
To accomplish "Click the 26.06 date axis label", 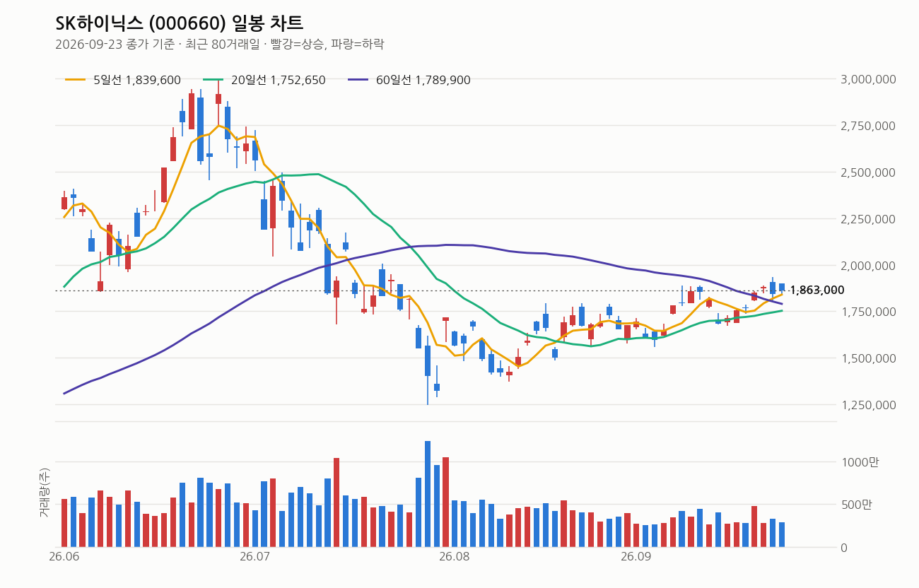I will click(x=64, y=557).
